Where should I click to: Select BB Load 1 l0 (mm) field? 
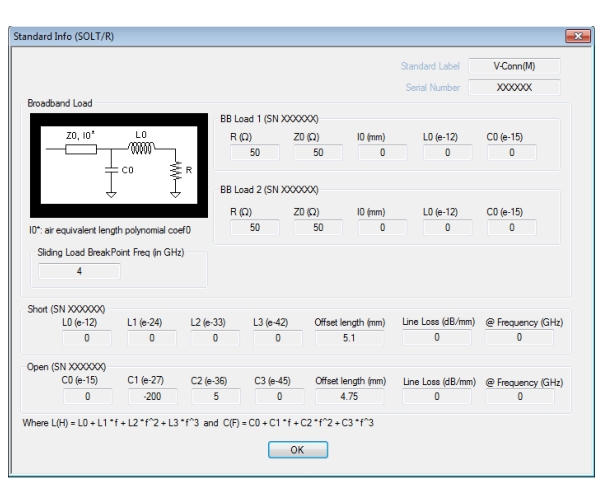(382, 152)
